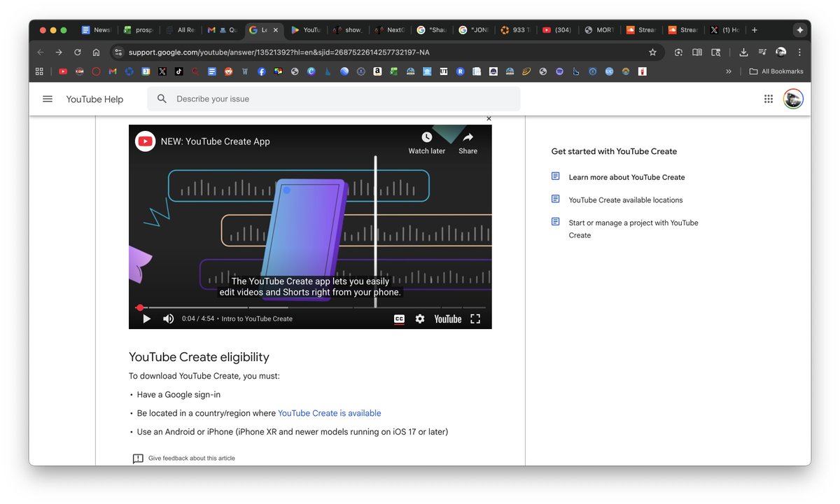Open the video on YouTube via logo

coord(448,318)
